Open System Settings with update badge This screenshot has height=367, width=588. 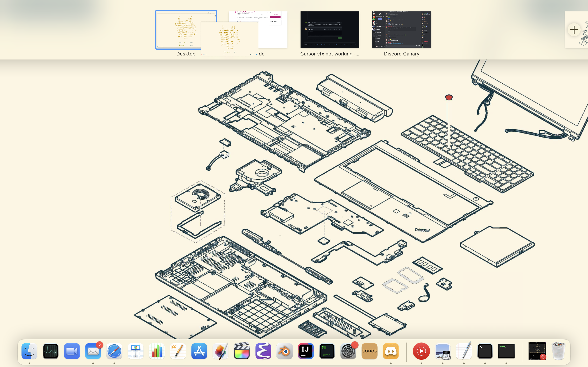pyautogui.click(x=348, y=351)
